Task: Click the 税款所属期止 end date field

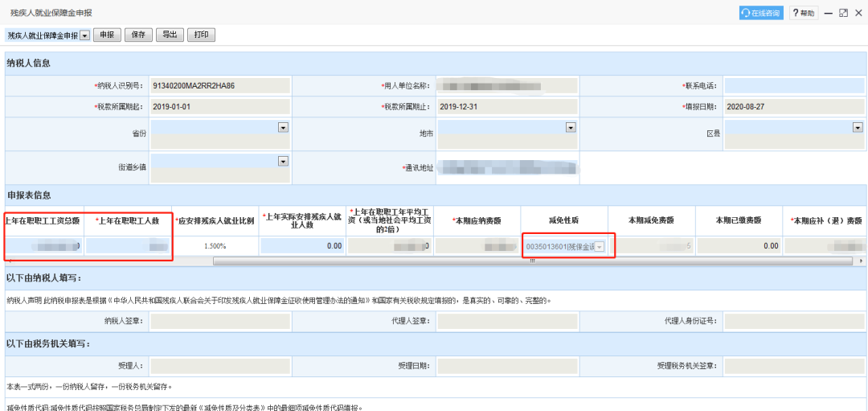Action: [x=506, y=107]
